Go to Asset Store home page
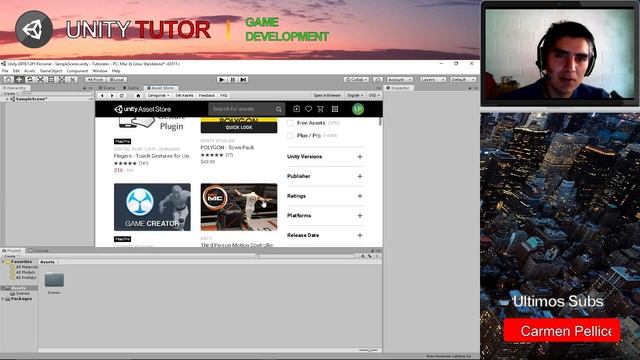The height and width of the screenshot is (360, 640). [x=138, y=96]
